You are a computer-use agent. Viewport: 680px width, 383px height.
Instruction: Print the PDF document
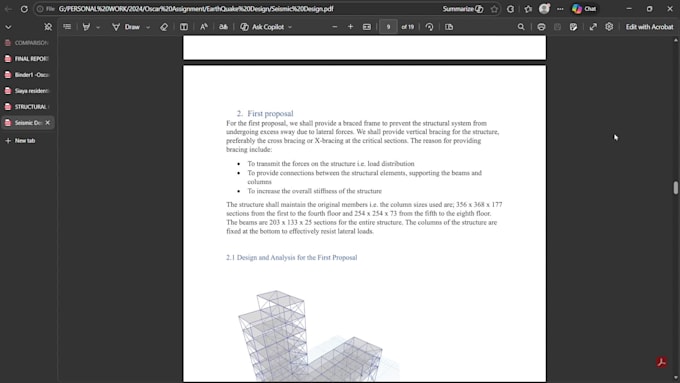[x=541, y=27]
